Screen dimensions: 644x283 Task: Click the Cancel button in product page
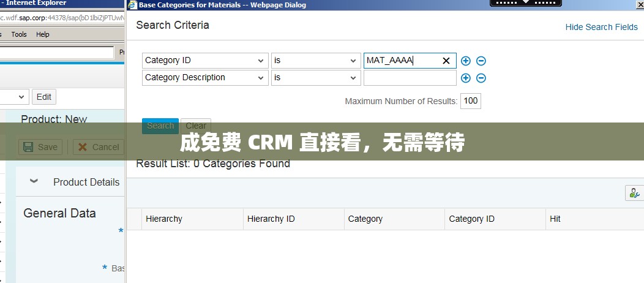tap(99, 147)
